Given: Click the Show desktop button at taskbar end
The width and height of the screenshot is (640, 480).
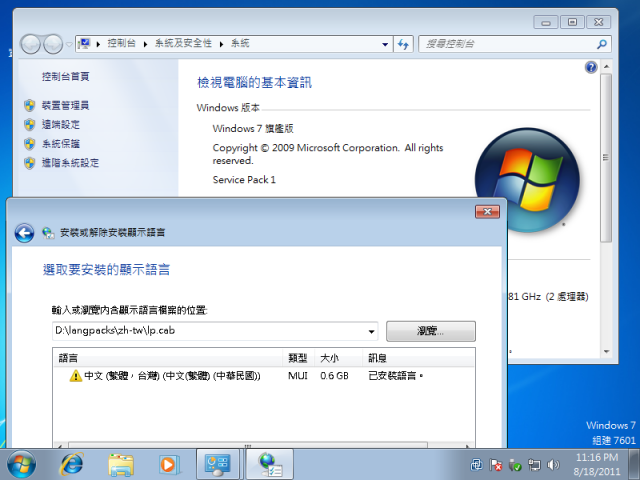Looking at the screenshot, I should pos(634,464).
